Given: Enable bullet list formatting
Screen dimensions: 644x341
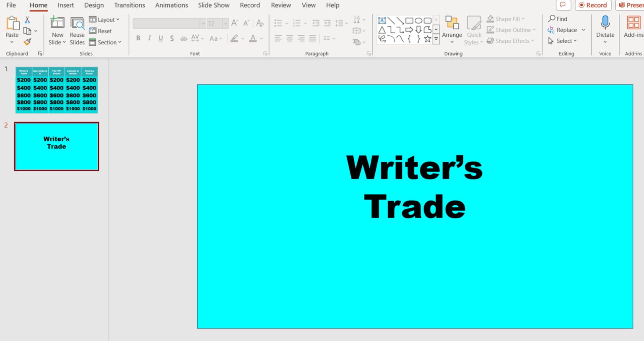Looking at the screenshot, I should pyautogui.click(x=278, y=23).
